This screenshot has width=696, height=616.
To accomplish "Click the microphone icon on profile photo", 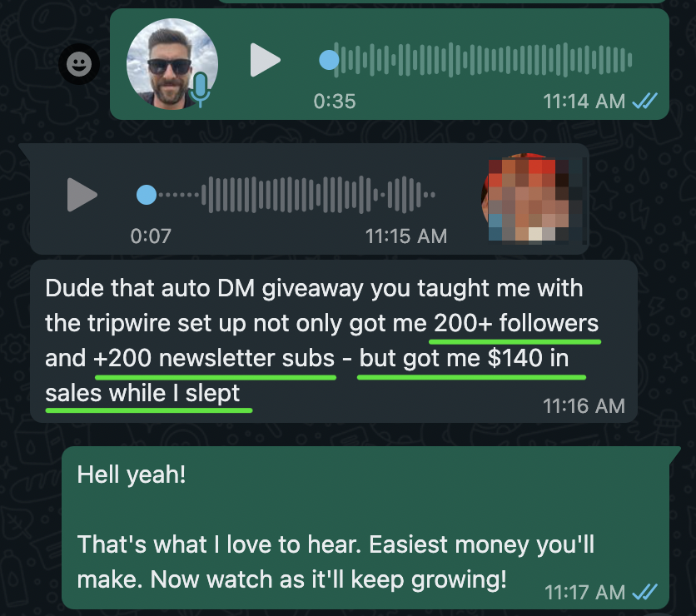I will (200, 90).
